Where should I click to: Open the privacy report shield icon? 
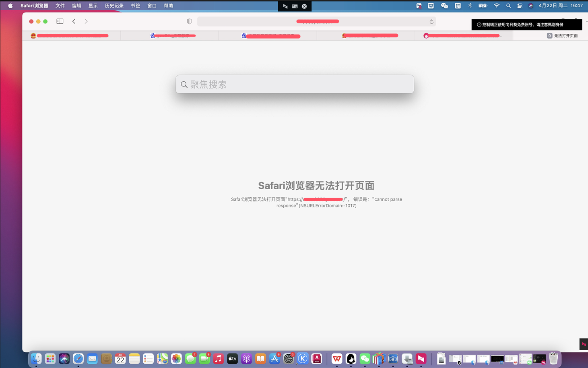click(189, 21)
